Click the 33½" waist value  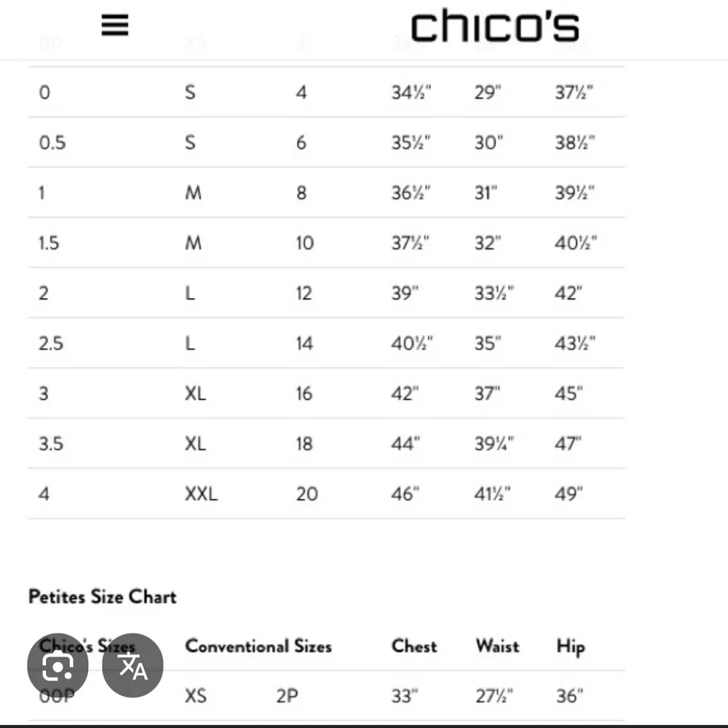pyautogui.click(x=494, y=293)
